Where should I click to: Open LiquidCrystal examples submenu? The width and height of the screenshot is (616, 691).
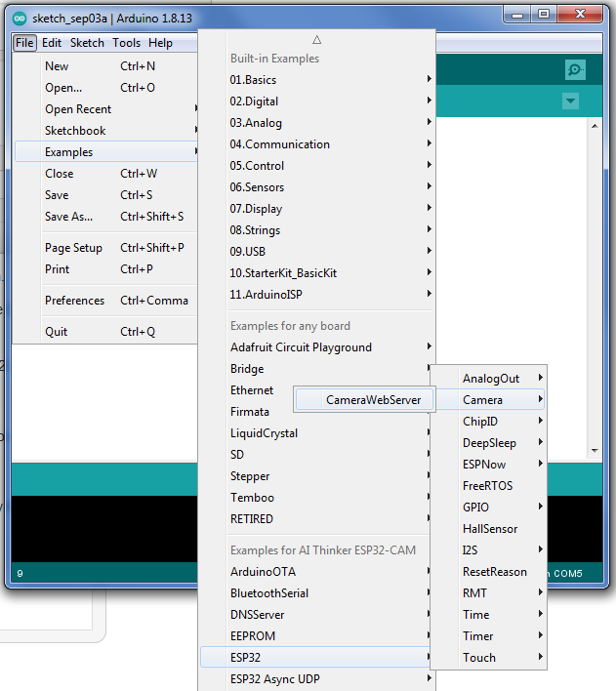pyautogui.click(x=315, y=433)
